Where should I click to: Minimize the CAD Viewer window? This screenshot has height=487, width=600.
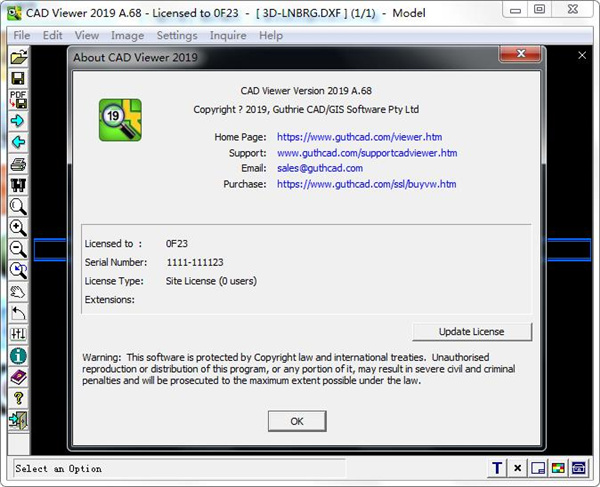click(x=515, y=10)
